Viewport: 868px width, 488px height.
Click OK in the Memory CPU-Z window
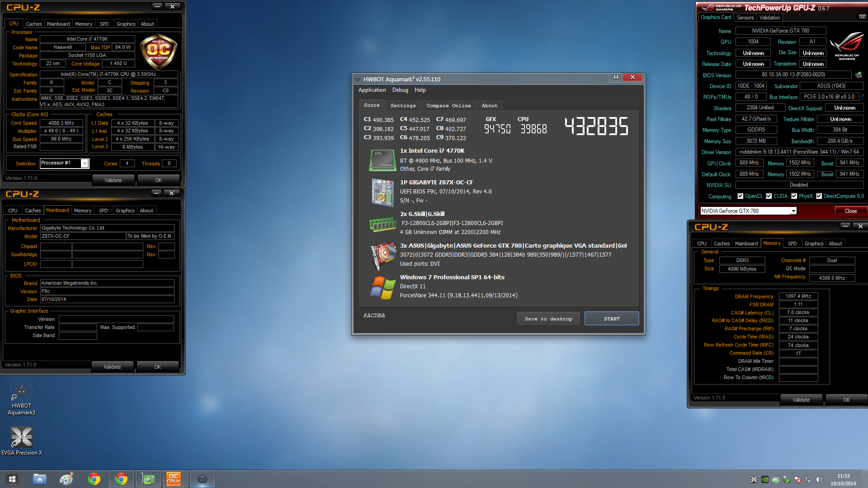[x=846, y=400]
